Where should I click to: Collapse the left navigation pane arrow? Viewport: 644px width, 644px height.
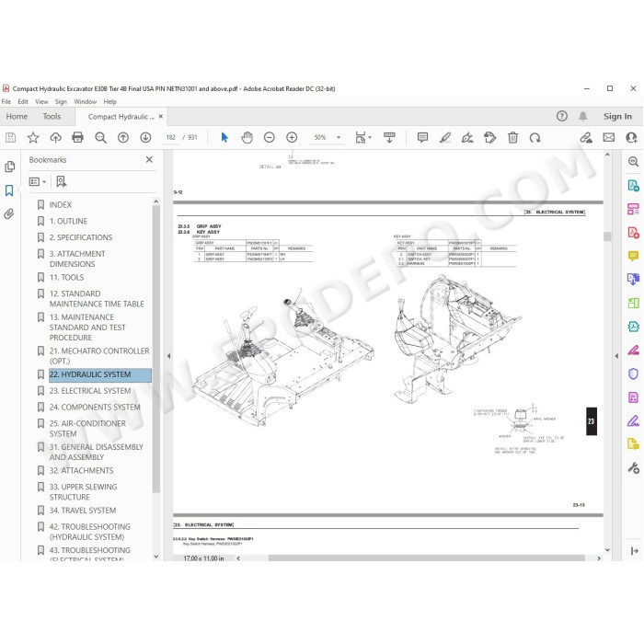[x=168, y=356]
